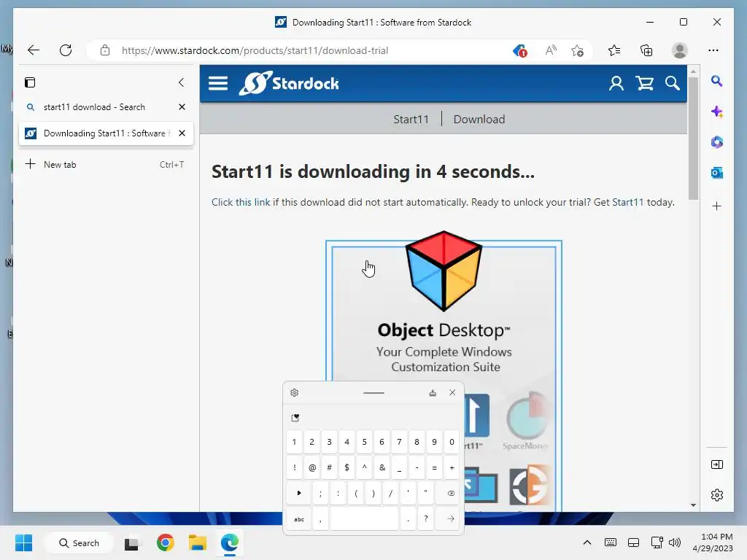Open the Download breadcrumb link
Viewport: 747px width, 560px height.
[479, 120]
